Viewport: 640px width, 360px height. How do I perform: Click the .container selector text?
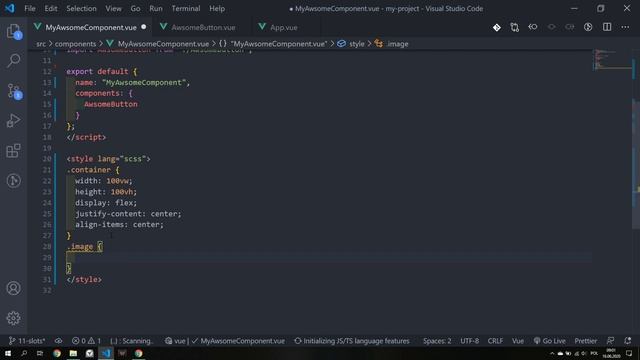[89, 170]
